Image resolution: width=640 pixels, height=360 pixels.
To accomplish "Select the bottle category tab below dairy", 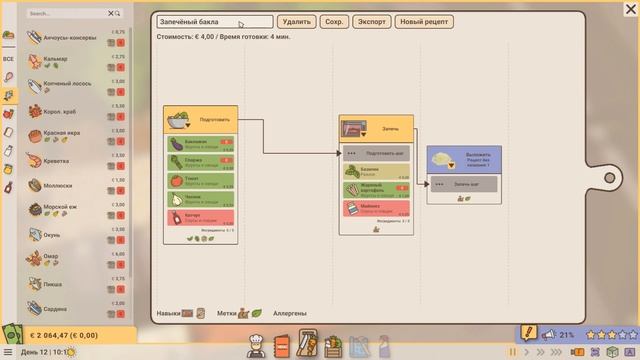I will click(8, 151).
